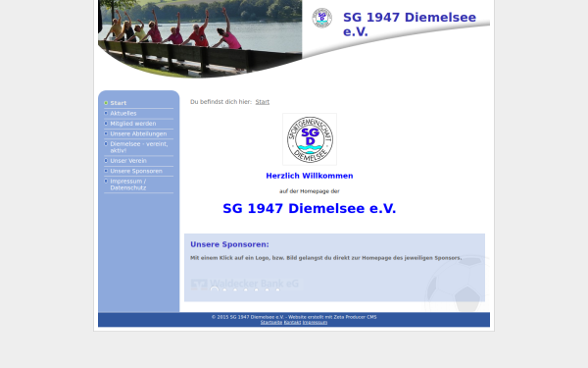This screenshot has width=588, height=368.
Task: Click the text 'auf der Homepage der'
Action: [x=310, y=191]
